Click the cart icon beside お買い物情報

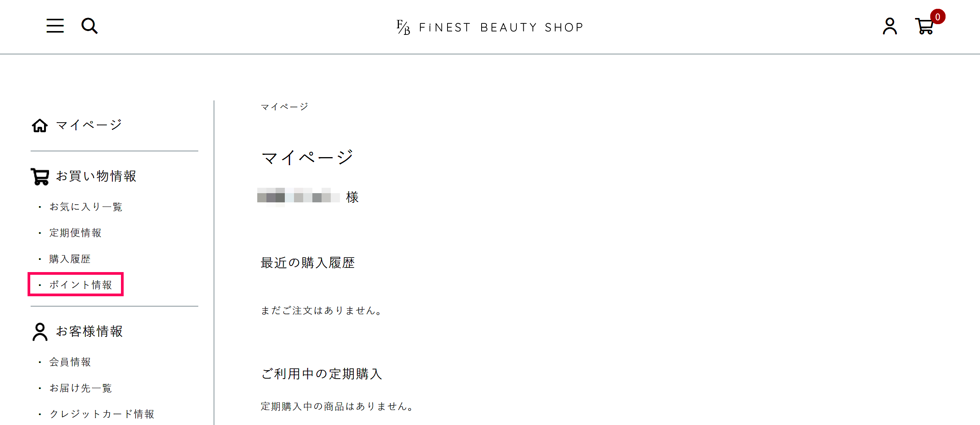[x=39, y=176]
